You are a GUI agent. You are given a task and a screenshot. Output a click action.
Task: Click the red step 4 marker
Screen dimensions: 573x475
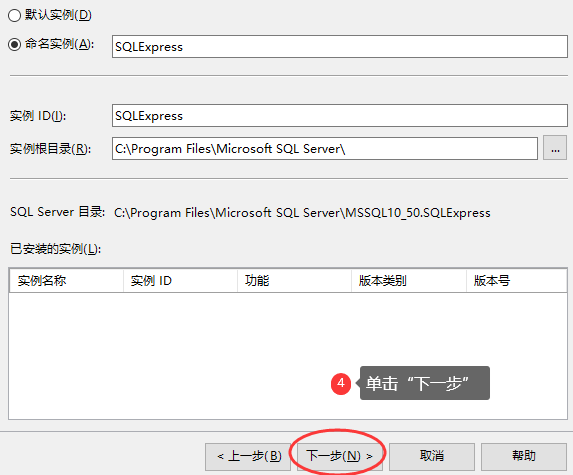pyautogui.click(x=341, y=383)
